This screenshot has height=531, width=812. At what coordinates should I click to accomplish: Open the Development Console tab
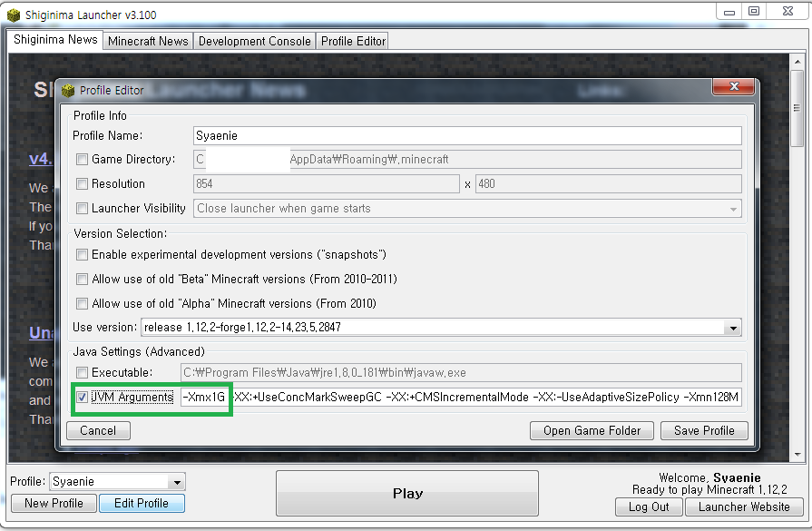[254, 42]
